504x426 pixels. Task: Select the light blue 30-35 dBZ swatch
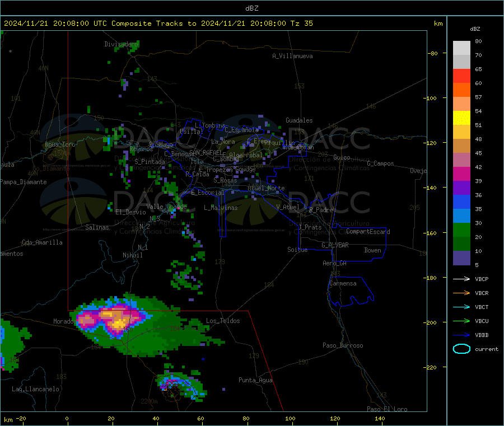pyautogui.click(x=461, y=216)
